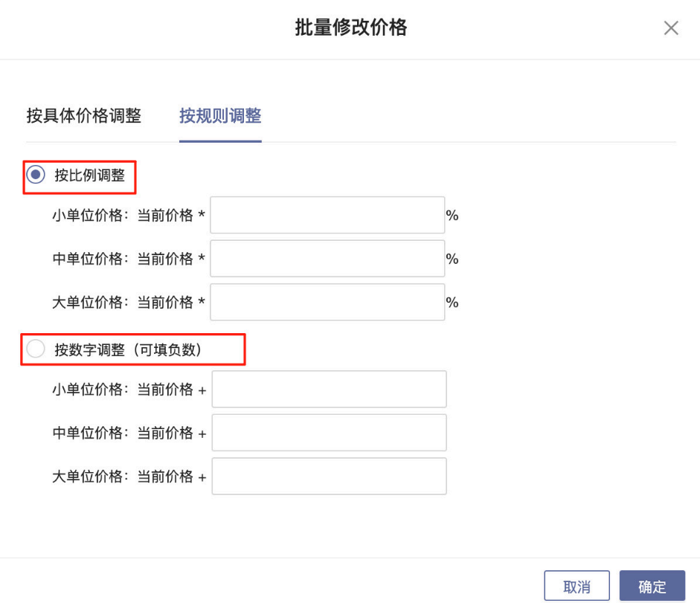This screenshot has width=700, height=603.
Task: Select the 按比例调整 radio button
Action: tap(35, 175)
